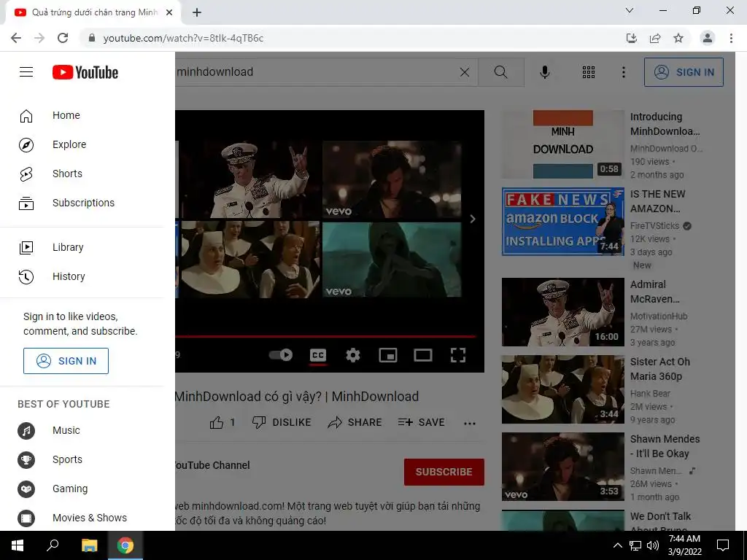Click the YouTube logo
This screenshot has height=560, width=747.
pos(85,72)
